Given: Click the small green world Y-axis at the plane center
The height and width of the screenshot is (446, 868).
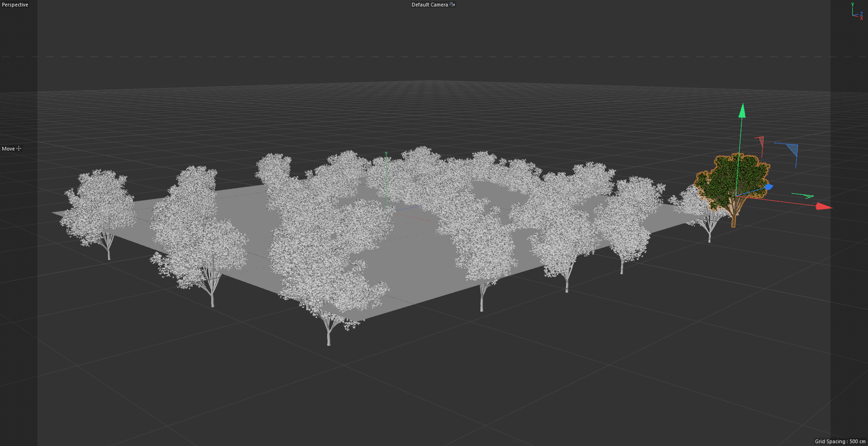Looking at the screenshot, I should [386, 175].
